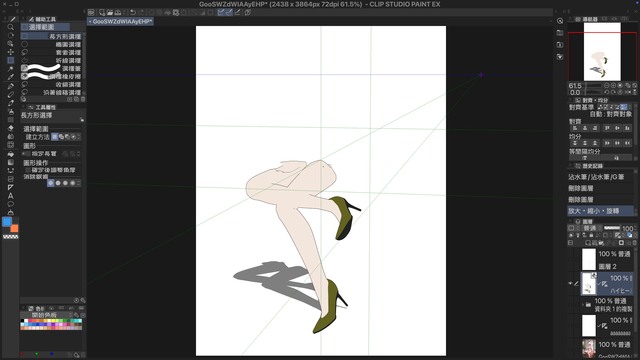Click right 等間隔均分 button
The width and height of the screenshot is (640, 360).
click(x=616, y=158)
